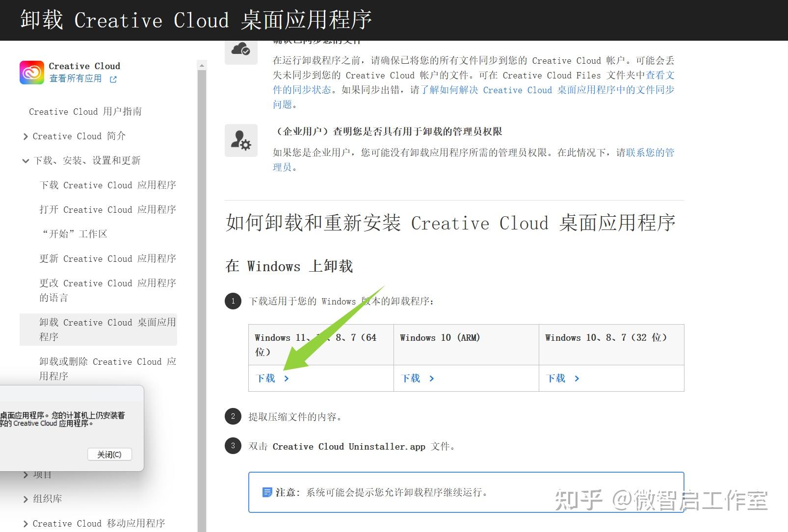Click the Creative Cloud heading in the sidebar
788x532 pixels.
click(84, 66)
